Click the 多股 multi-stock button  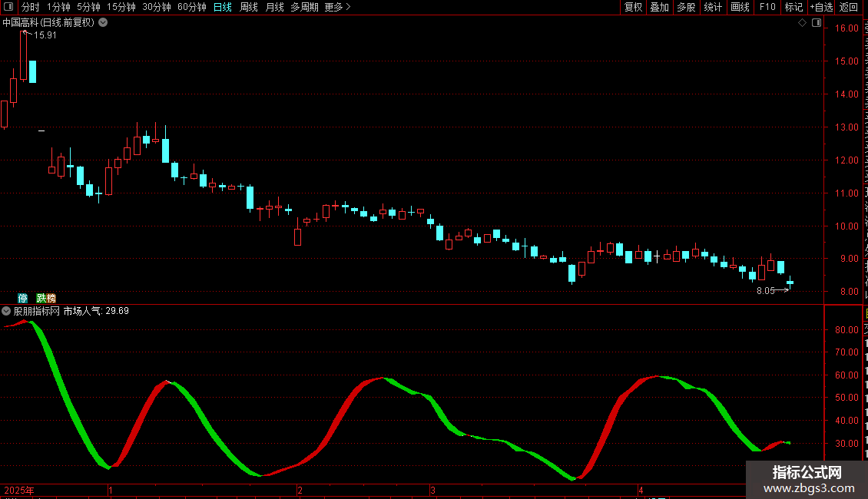pyautogui.click(x=686, y=7)
